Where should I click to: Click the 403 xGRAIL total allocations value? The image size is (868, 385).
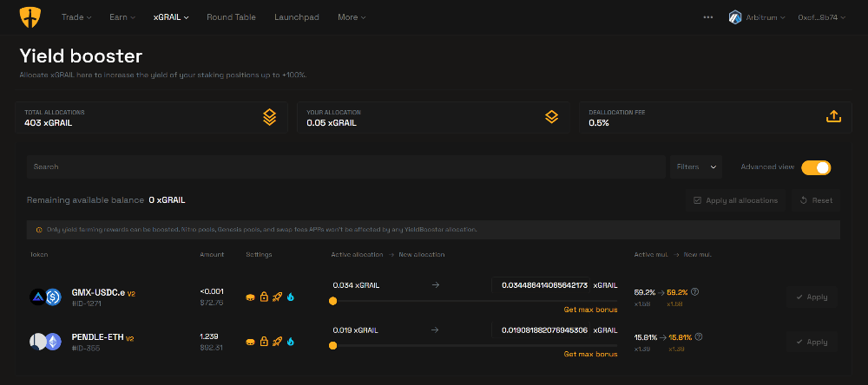point(48,123)
